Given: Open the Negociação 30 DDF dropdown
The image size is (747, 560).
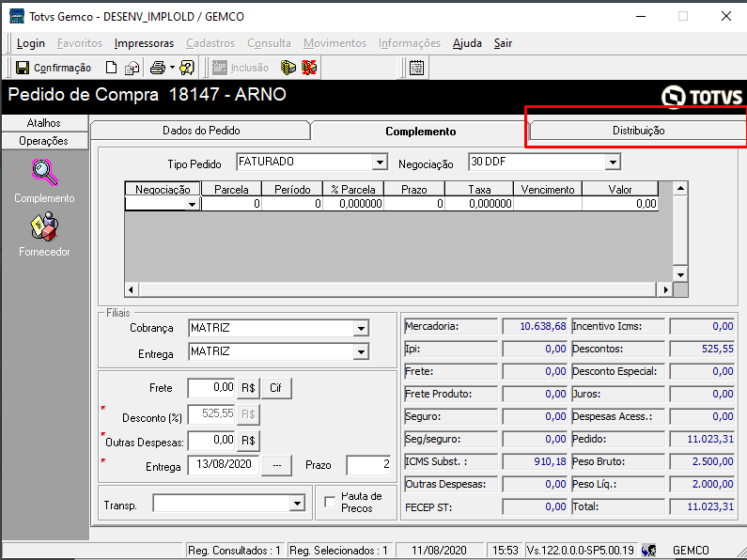Looking at the screenshot, I should (x=613, y=163).
